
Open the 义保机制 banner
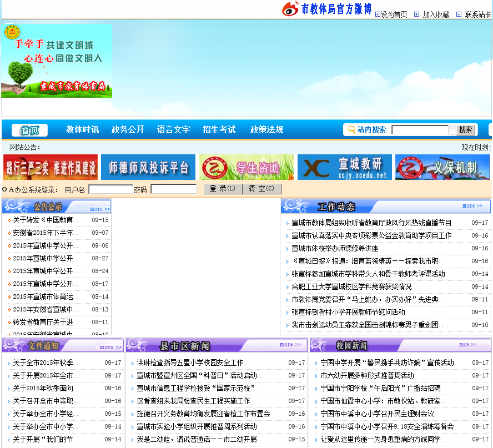point(442,167)
